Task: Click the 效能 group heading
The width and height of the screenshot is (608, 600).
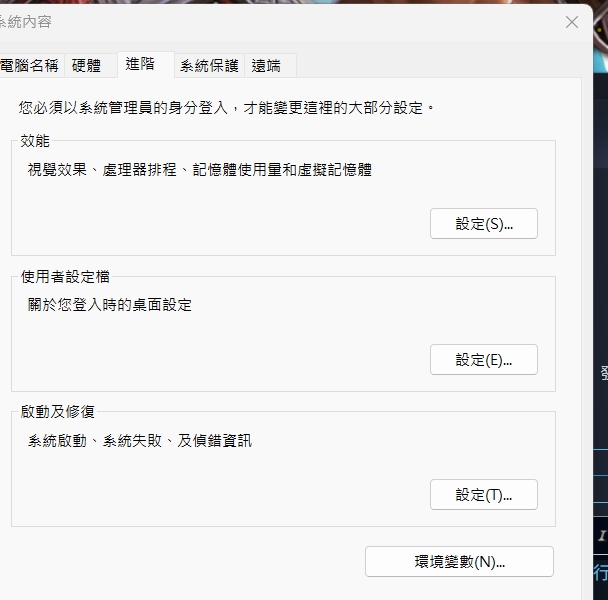Action: pos(34,141)
